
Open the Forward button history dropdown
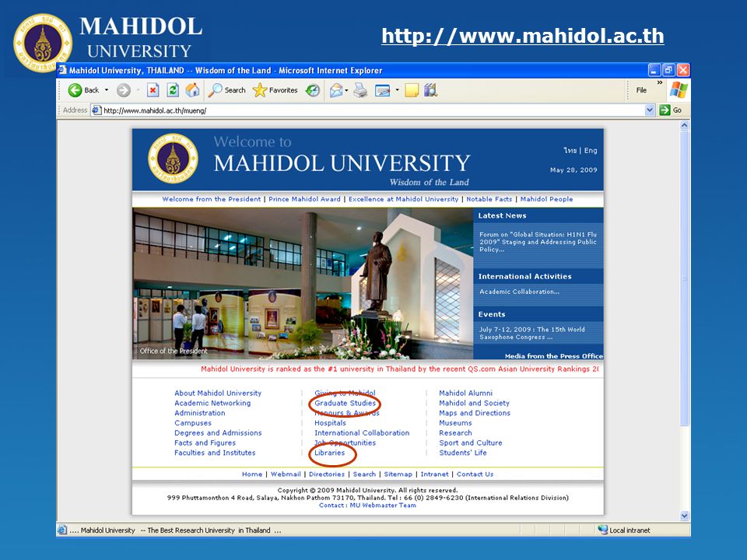pos(139,90)
